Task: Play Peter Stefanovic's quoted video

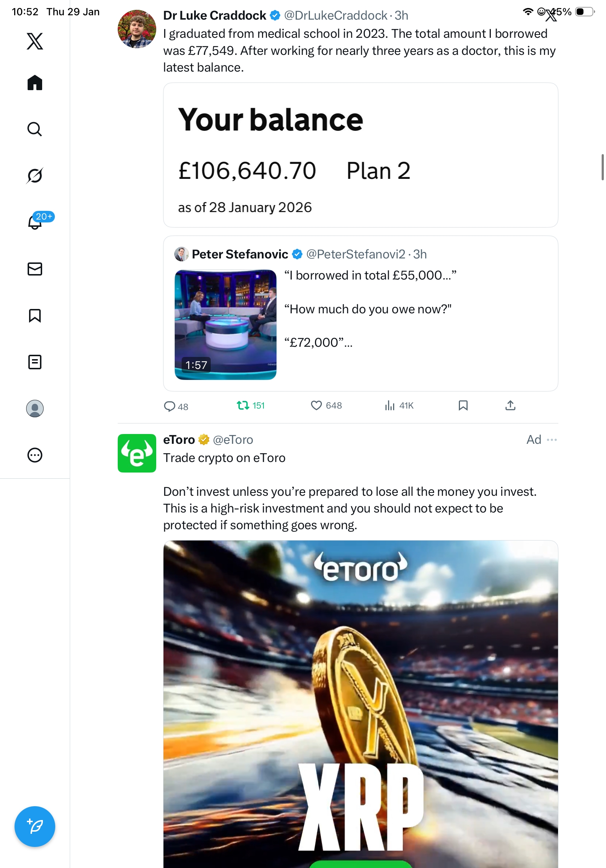Action: [x=225, y=324]
